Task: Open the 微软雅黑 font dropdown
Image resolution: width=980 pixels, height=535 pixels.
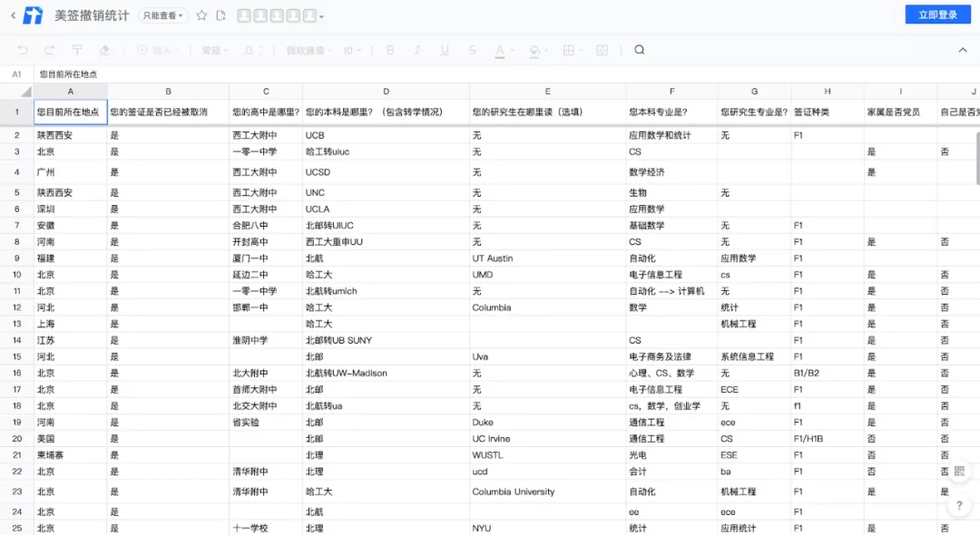Action: click(309, 50)
